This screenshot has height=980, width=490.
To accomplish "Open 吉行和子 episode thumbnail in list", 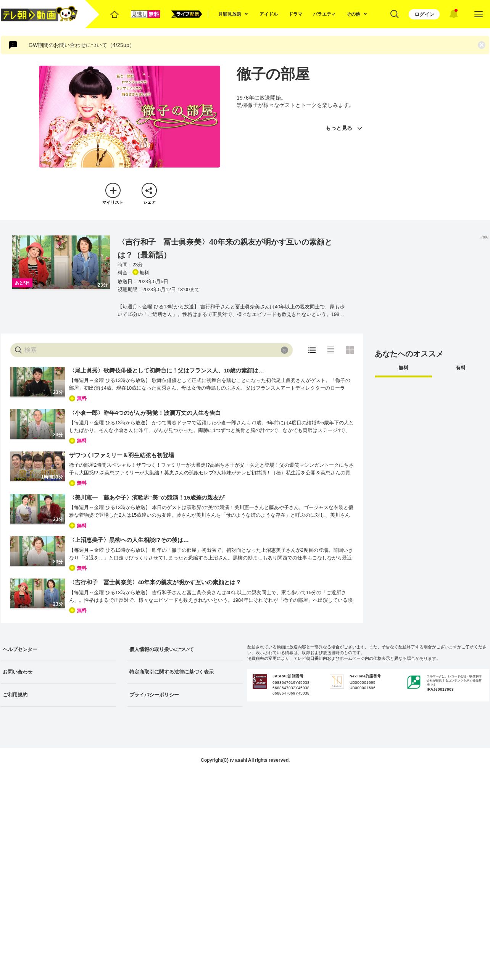I will pyautogui.click(x=38, y=593).
